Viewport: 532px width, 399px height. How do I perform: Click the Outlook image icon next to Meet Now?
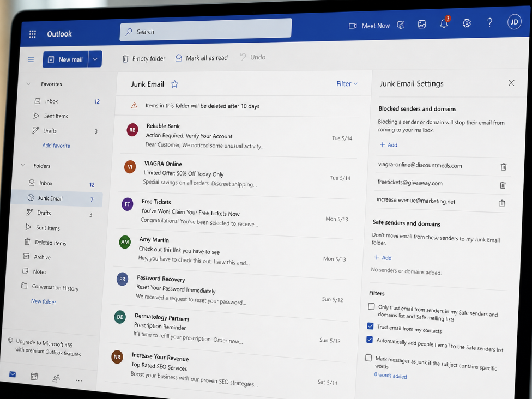click(x=422, y=24)
